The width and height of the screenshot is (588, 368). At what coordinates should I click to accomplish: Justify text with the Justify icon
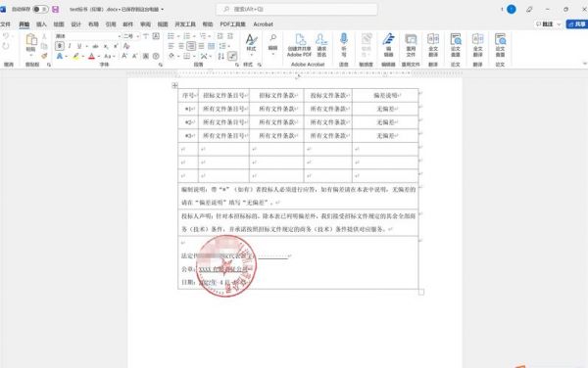coord(201,46)
